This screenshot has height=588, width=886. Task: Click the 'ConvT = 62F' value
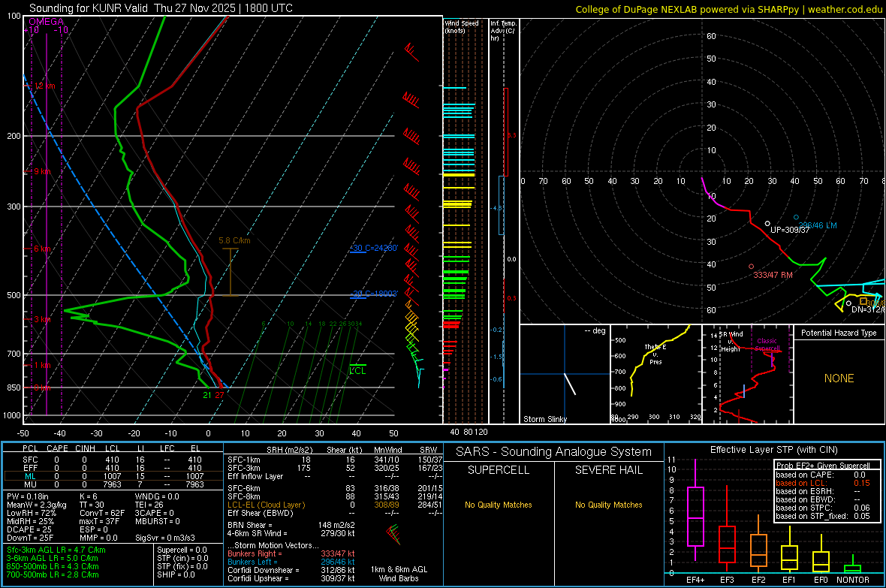[101, 513]
